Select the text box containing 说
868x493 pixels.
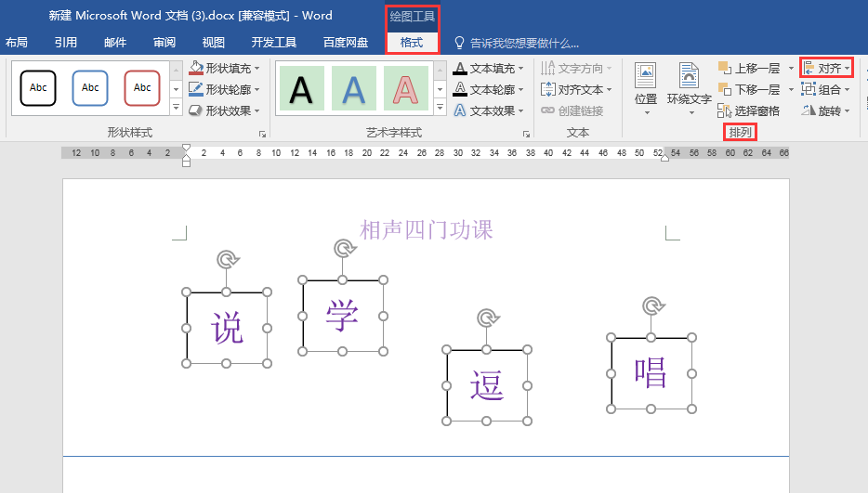227,328
